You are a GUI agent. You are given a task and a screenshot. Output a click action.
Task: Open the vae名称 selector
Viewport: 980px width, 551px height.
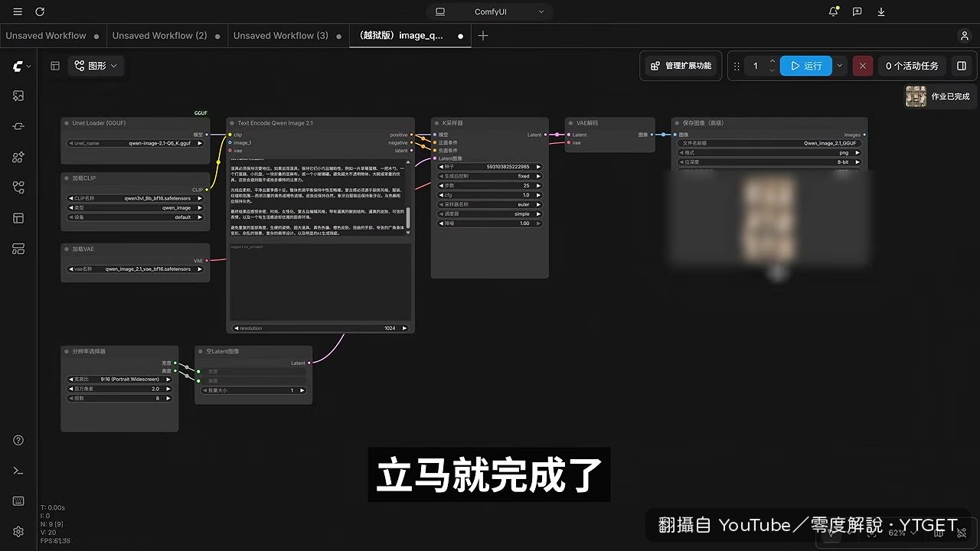(136, 269)
